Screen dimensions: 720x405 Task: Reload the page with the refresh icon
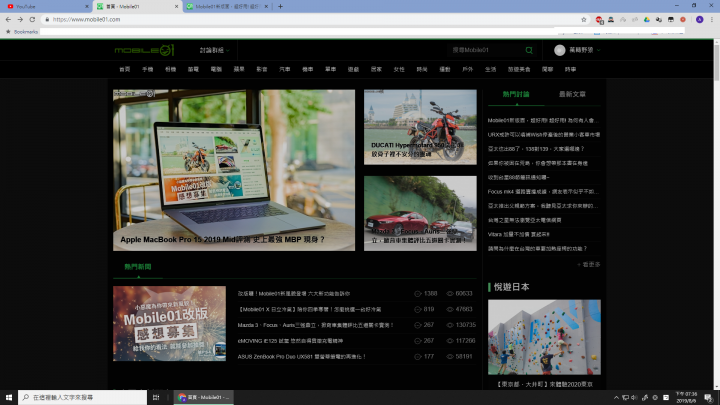tap(32, 19)
